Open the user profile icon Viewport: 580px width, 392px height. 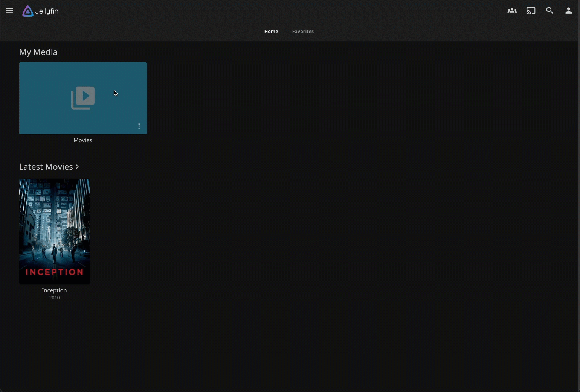pyautogui.click(x=568, y=11)
